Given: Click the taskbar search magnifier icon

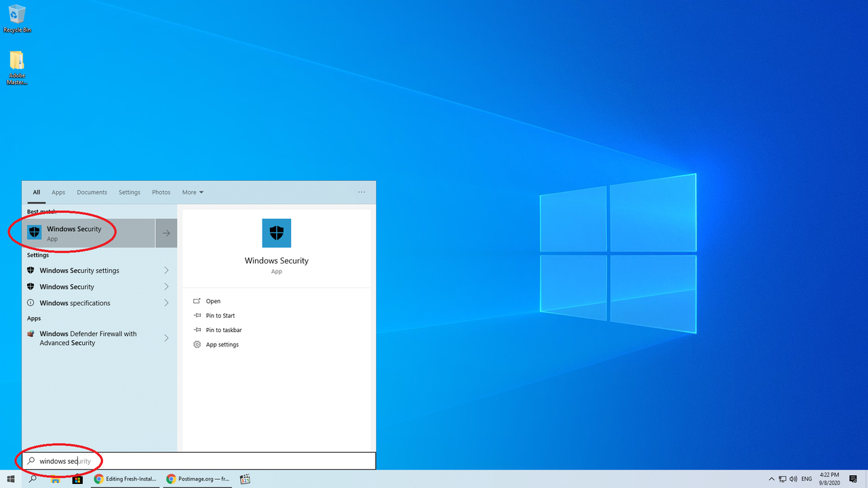Looking at the screenshot, I should [x=33, y=479].
